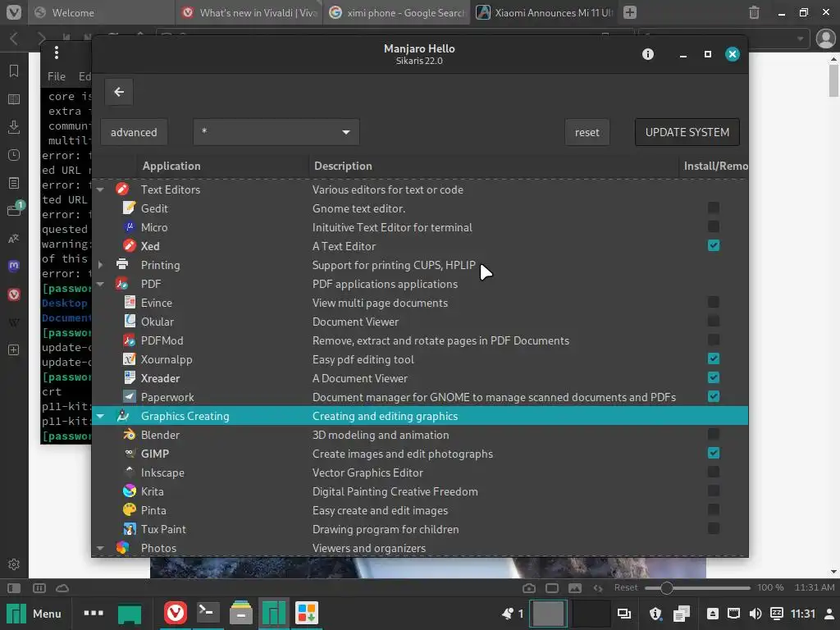
Task: Click the Tux Paint icon
Action: coord(129,529)
